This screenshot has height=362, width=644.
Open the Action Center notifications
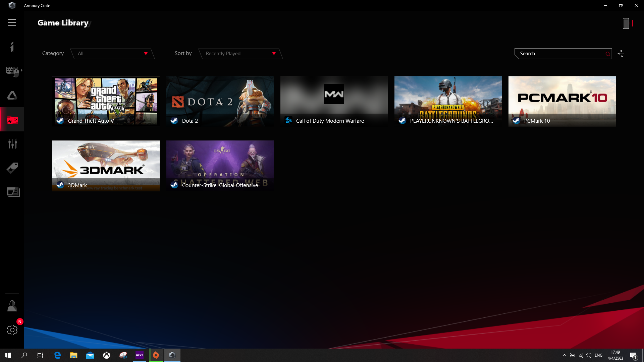tap(633, 356)
